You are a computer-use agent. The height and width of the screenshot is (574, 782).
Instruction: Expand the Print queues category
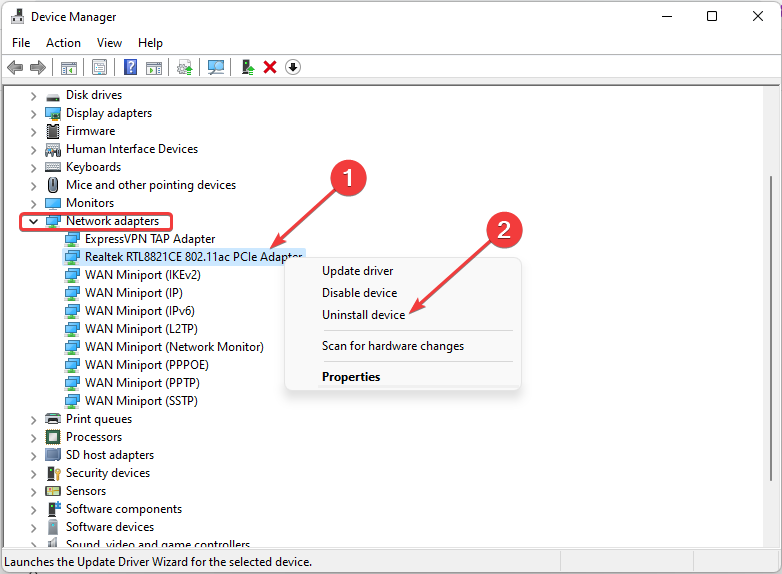tap(34, 419)
